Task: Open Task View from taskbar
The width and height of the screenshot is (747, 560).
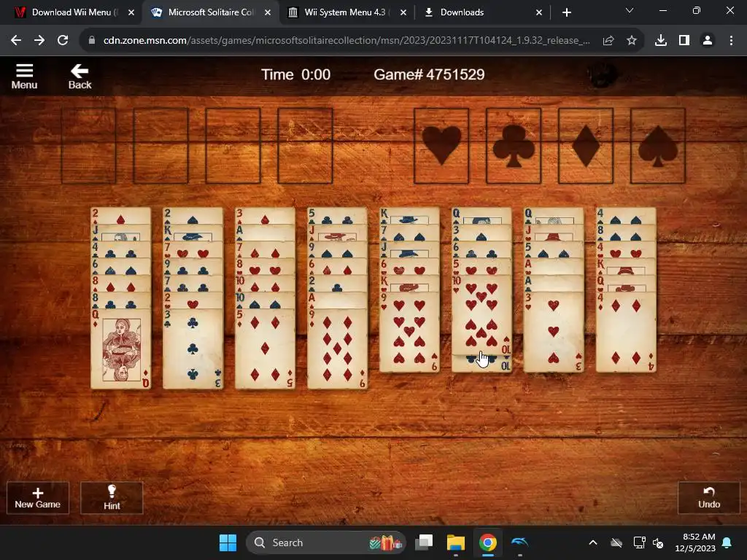Action: [424, 542]
